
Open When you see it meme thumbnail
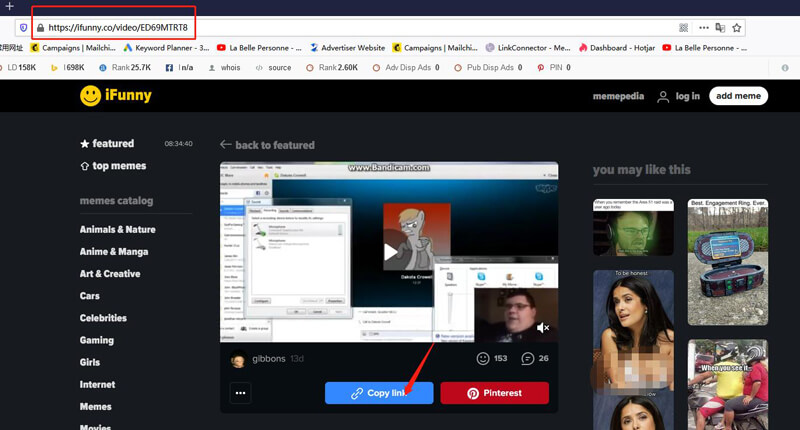coord(728,385)
